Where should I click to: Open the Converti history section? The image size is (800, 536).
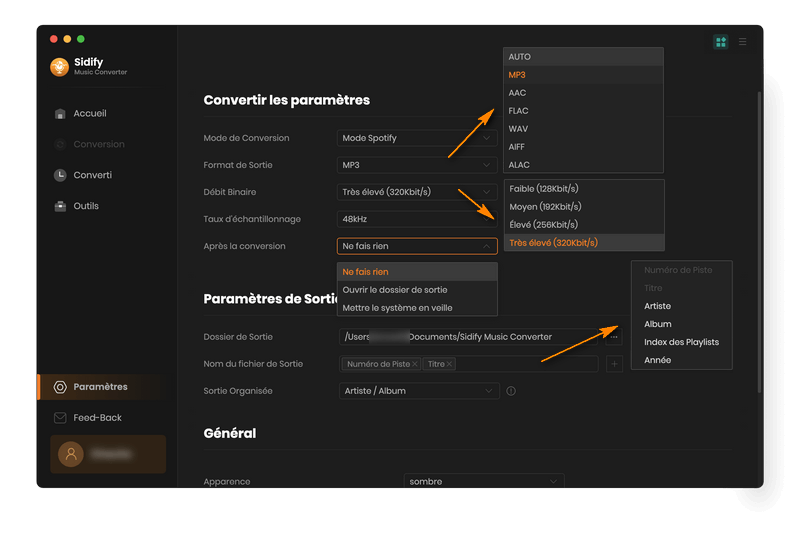pyautogui.click(x=92, y=175)
